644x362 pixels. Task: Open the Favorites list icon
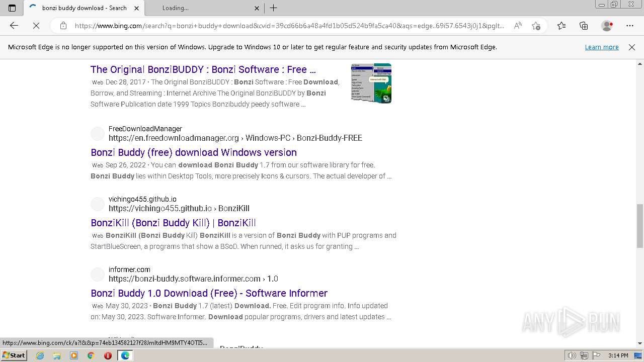(561, 26)
